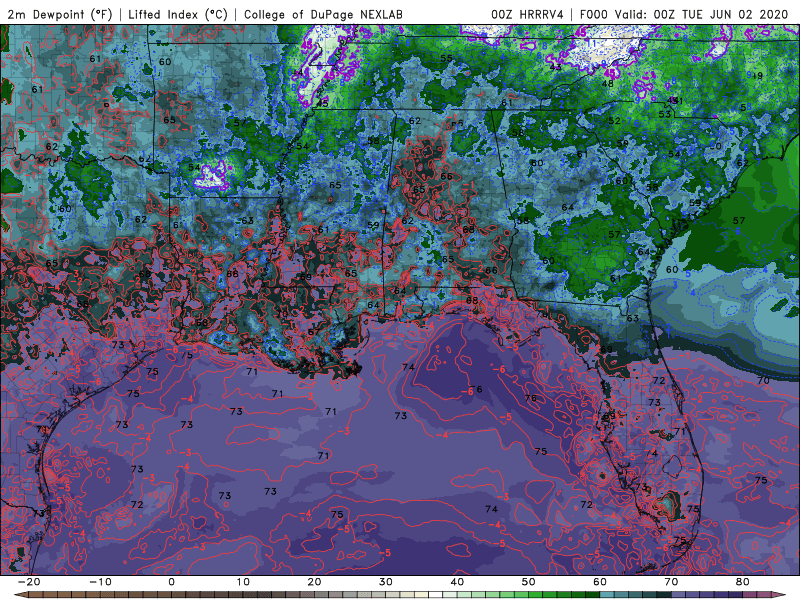The width and height of the screenshot is (800, 600).
Task: Click the 30 label on the color scale
Action: click(386, 582)
